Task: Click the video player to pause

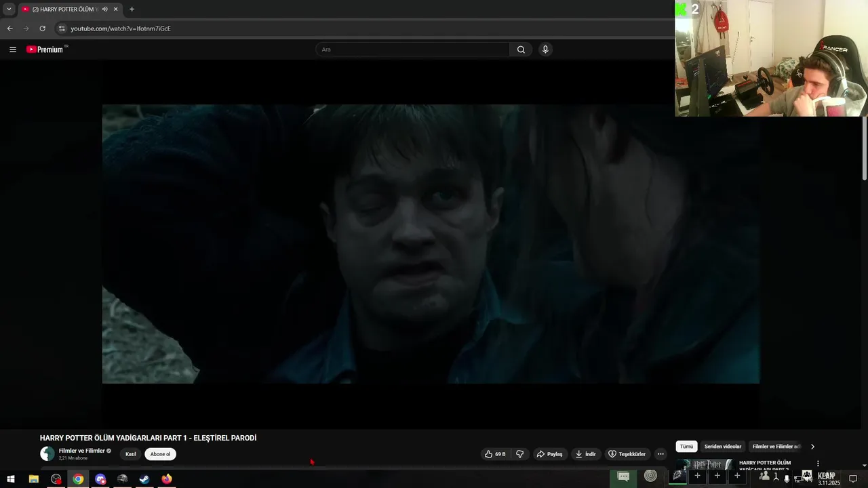Action: pos(431,244)
